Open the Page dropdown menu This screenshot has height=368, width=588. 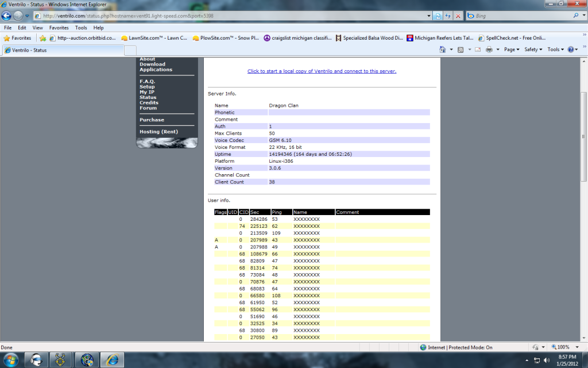(x=512, y=49)
